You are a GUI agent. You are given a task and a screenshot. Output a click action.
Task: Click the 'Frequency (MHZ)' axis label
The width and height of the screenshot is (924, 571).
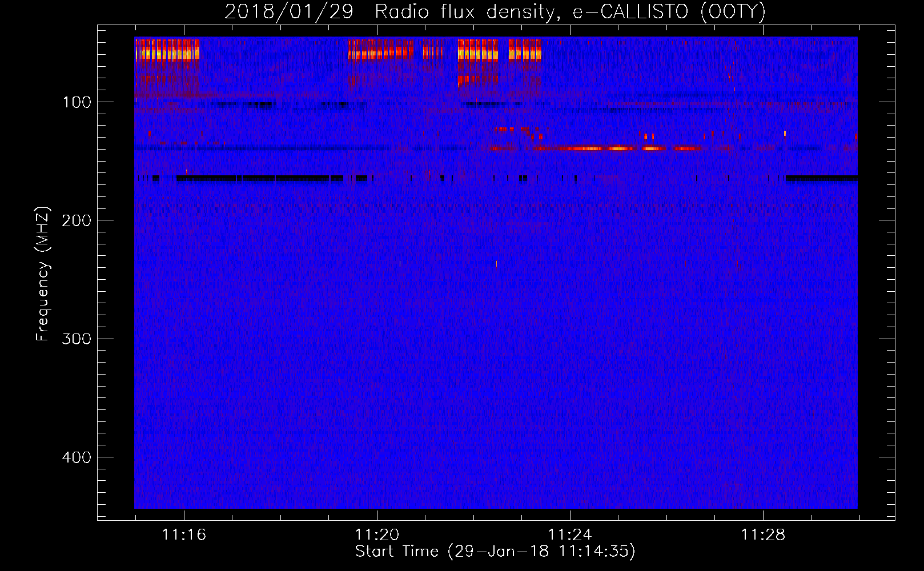pos(43,274)
